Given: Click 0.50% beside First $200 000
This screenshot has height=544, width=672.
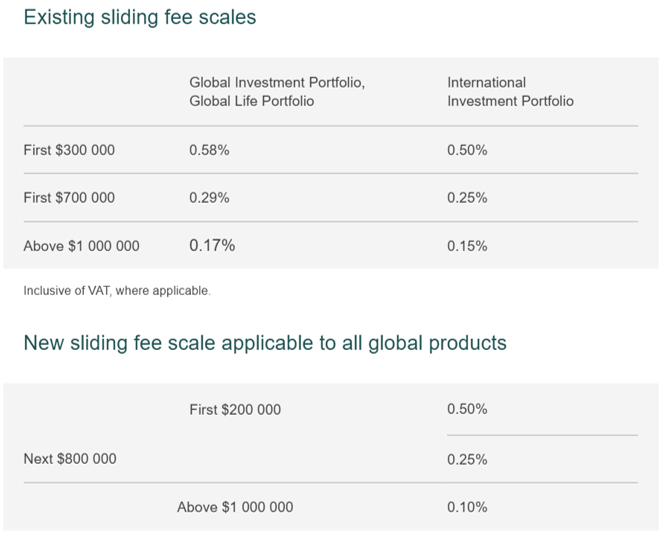Looking at the screenshot, I should point(467,409).
